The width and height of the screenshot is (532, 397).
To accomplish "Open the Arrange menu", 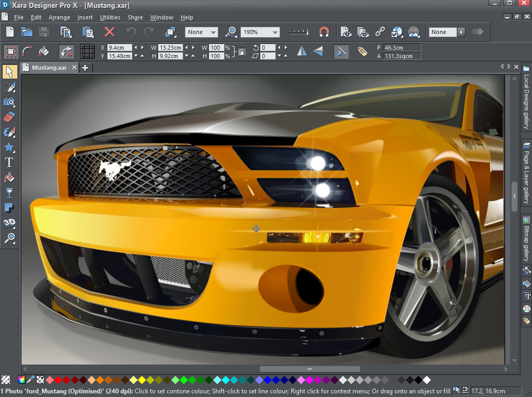I will [59, 17].
